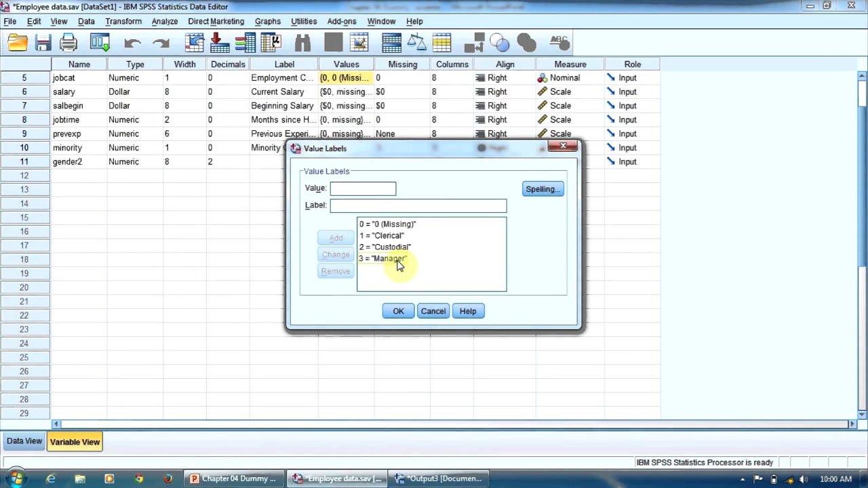Click the Show all variables icon
Screen dimensions: 868x488
[x=526, y=44]
